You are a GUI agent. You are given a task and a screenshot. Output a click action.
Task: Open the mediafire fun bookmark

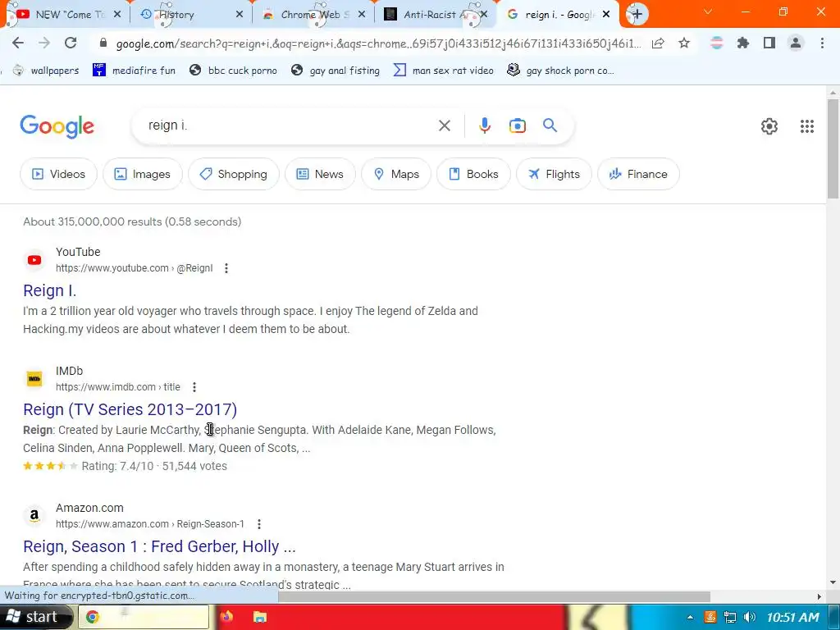pos(134,71)
